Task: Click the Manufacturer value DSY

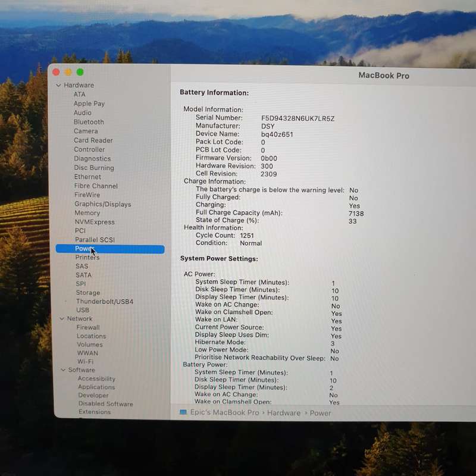Action: coord(268,126)
